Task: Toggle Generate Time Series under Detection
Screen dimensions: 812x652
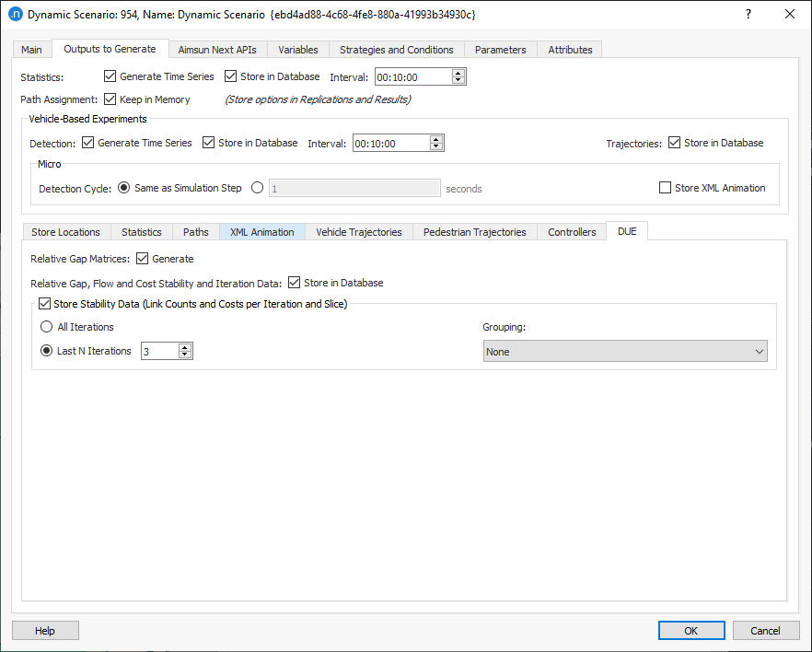Action: coord(87,143)
